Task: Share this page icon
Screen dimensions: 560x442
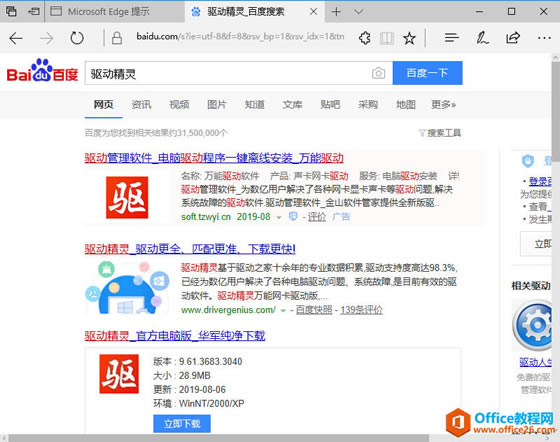Action: (513, 38)
